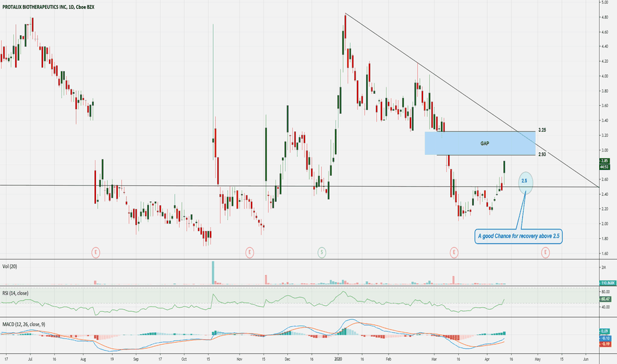Click the Nov label on time axis
Image resolution: width=617 pixels, height=364 pixels.
[240, 359]
